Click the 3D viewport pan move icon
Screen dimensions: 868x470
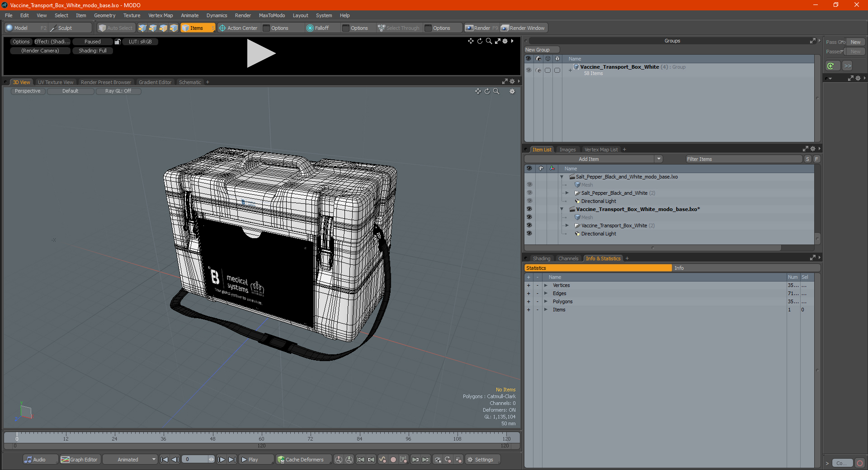(478, 91)
